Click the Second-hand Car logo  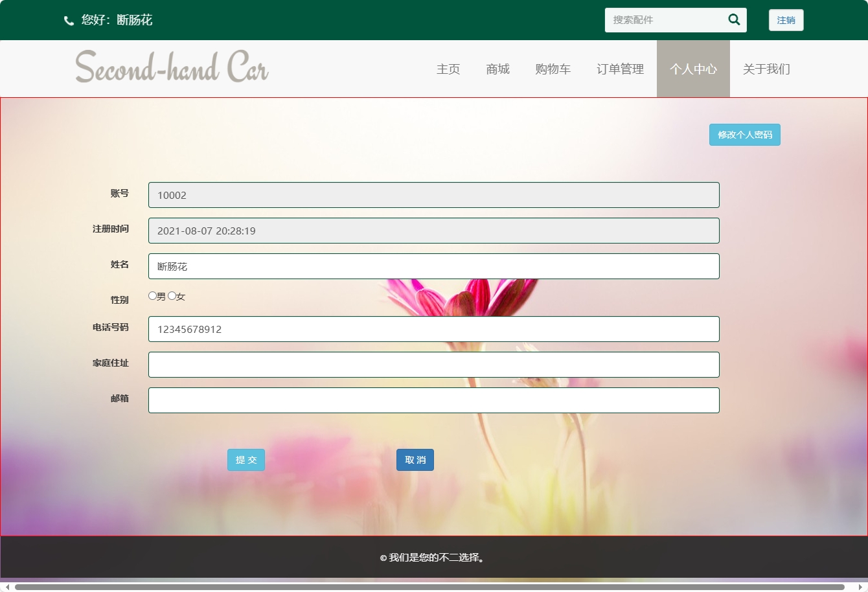point(172,67)
